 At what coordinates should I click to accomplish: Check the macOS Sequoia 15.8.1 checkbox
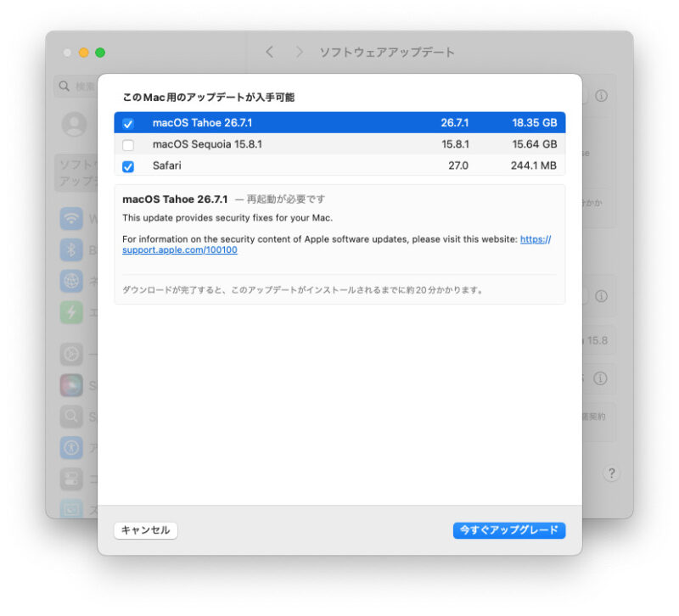(x=128, y=144)
